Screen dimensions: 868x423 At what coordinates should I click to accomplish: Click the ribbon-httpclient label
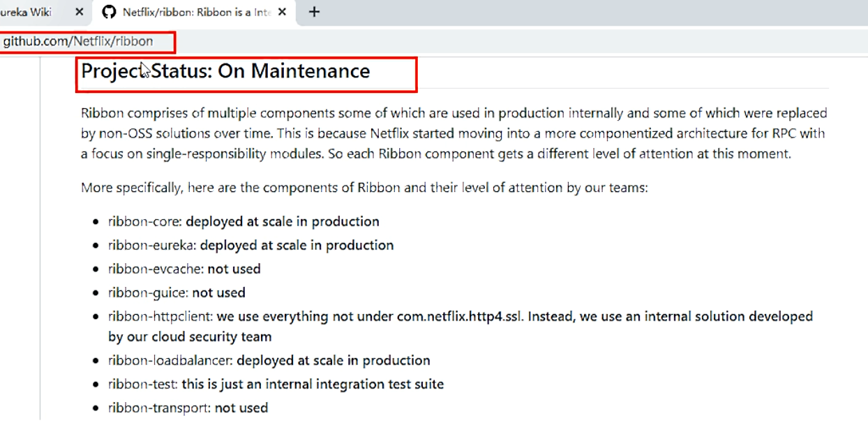(159, 316)
